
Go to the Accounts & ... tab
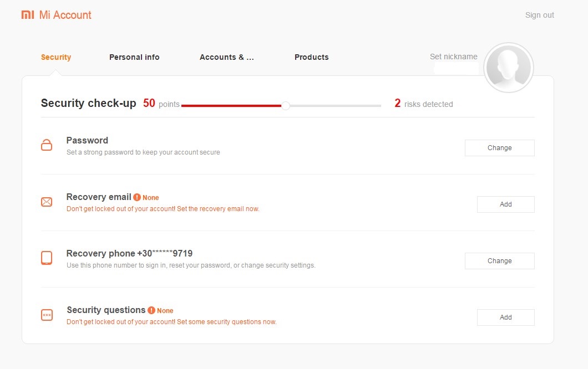pyautogui.click(x=226, y=57)
